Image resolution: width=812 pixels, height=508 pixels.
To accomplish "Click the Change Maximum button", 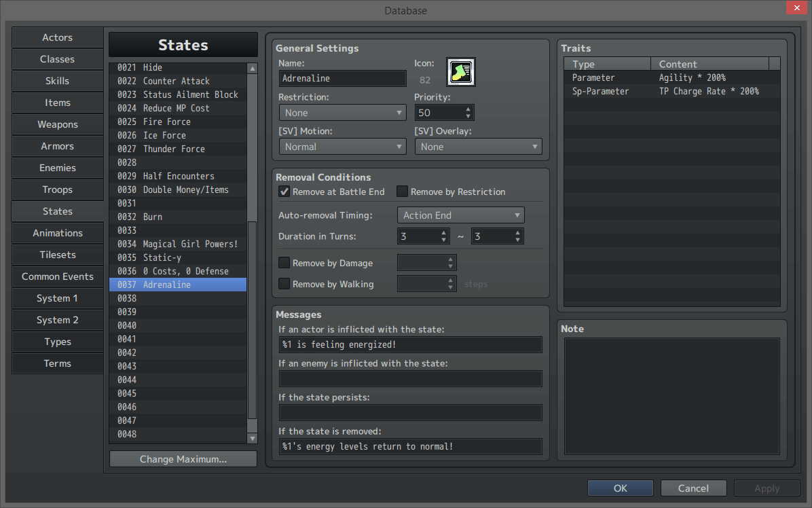I will (183, 459).
